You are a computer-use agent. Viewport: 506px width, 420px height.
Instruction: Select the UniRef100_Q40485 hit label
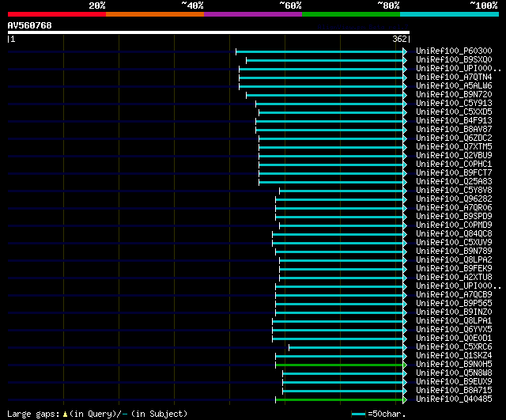[454, 399]
